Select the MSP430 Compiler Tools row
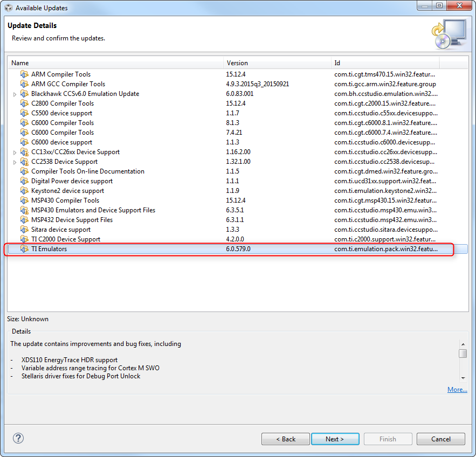 pyautogui.click(x=238, y=200)
